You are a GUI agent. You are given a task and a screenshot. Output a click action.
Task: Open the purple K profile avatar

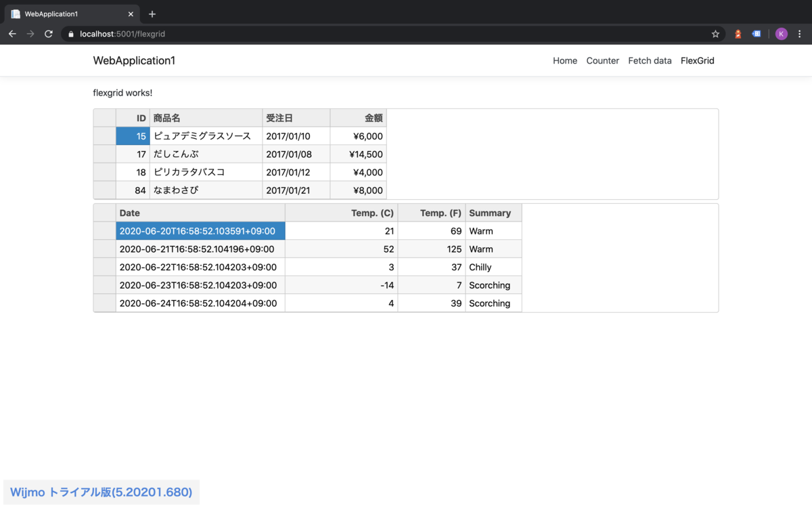tap(782, 34)
